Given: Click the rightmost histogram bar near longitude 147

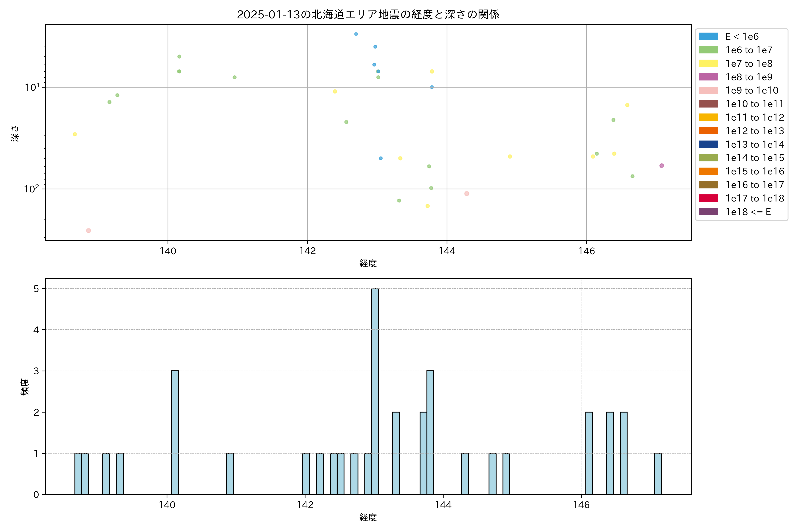Looking at the screenshot, I should (x=658, y=474).
